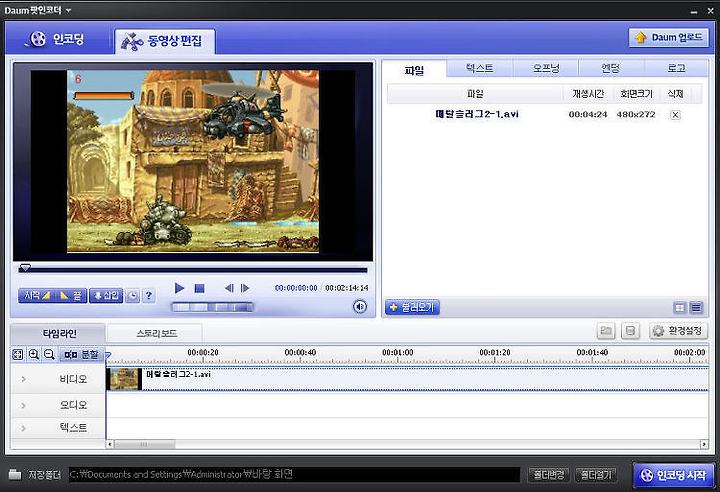Click the 폴더열기 open folder button
Image resolution: width=720 pixels, height=492 pixels.
point(596,475)
